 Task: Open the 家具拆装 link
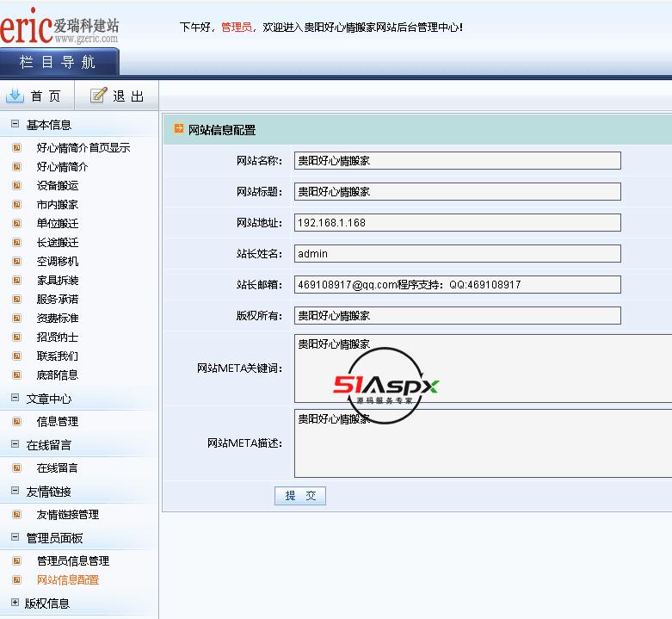[x=58, y=281]
